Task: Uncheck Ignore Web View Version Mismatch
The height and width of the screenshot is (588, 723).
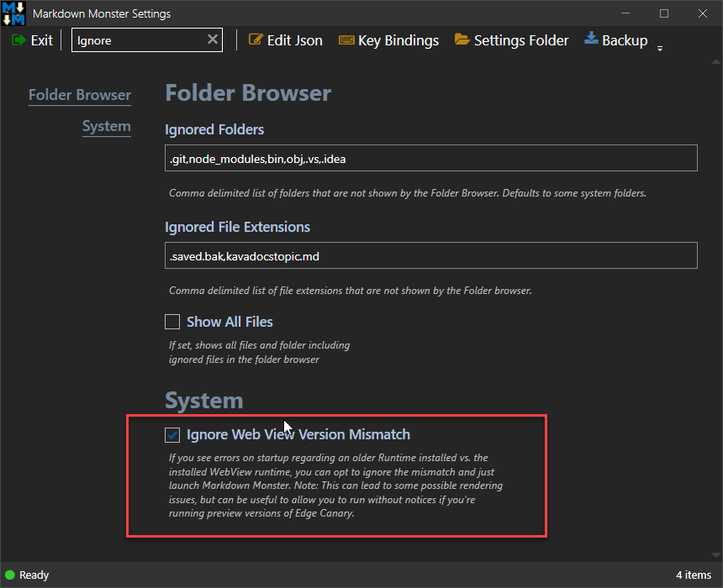Action: click(x=172, y=435)
